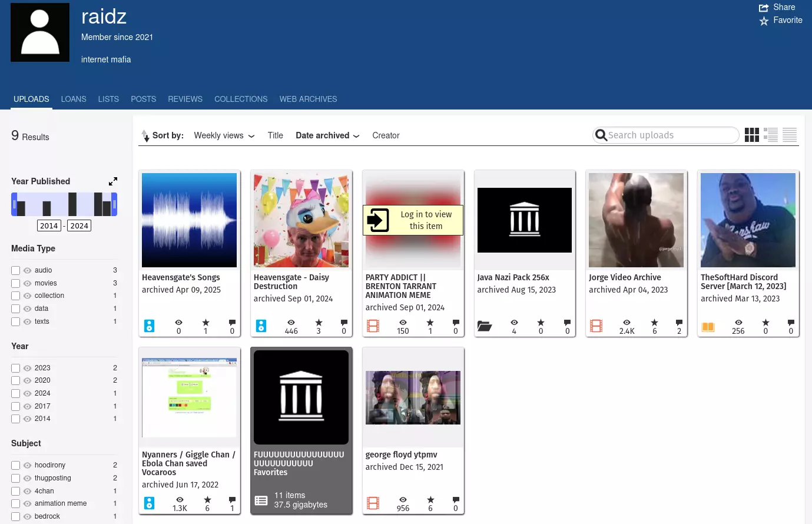Click the Favorite star icon
This screenshot has height=524, width=812.
pyautogui.click(x=764, y=21)
